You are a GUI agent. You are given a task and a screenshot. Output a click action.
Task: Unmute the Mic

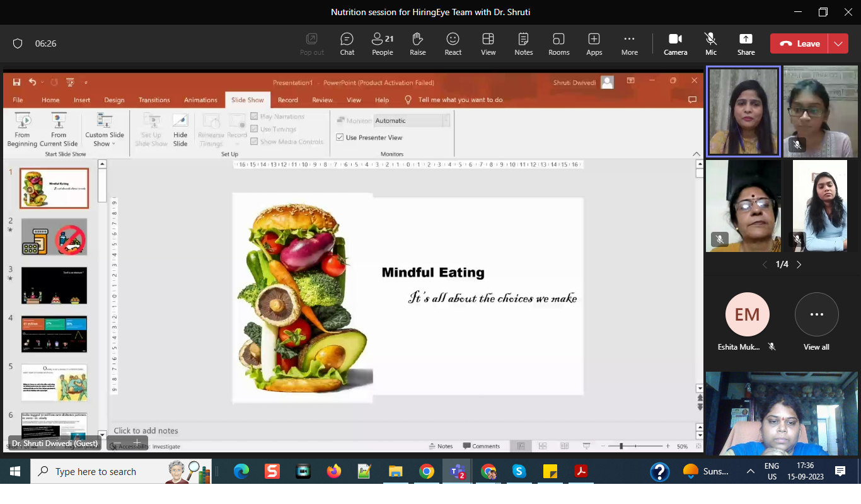point(710,43)
